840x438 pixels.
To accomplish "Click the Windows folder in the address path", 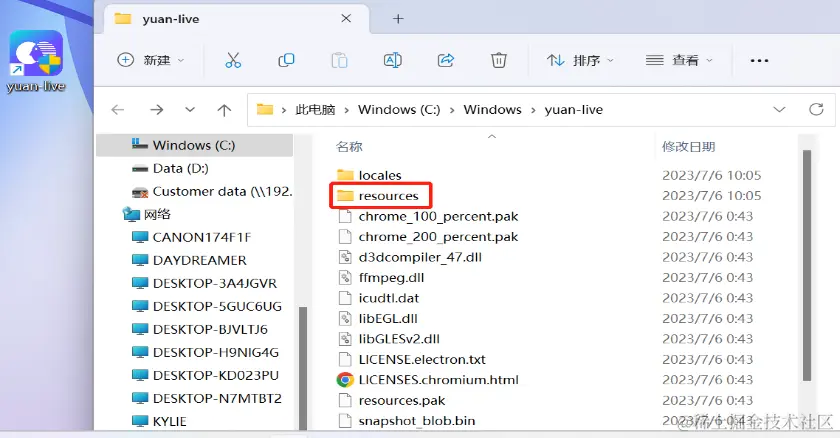I will point(492,110).
